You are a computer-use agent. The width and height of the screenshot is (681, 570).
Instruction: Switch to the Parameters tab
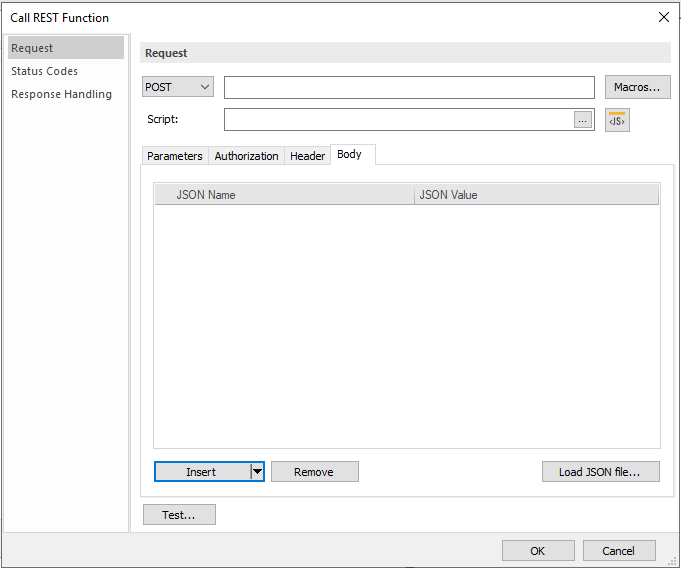coord(175,156)
